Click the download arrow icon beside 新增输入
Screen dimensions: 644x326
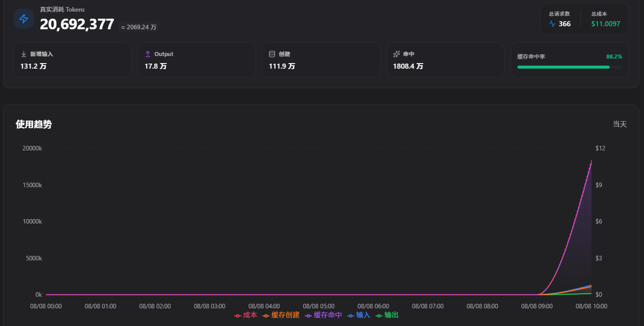[24, 54]
